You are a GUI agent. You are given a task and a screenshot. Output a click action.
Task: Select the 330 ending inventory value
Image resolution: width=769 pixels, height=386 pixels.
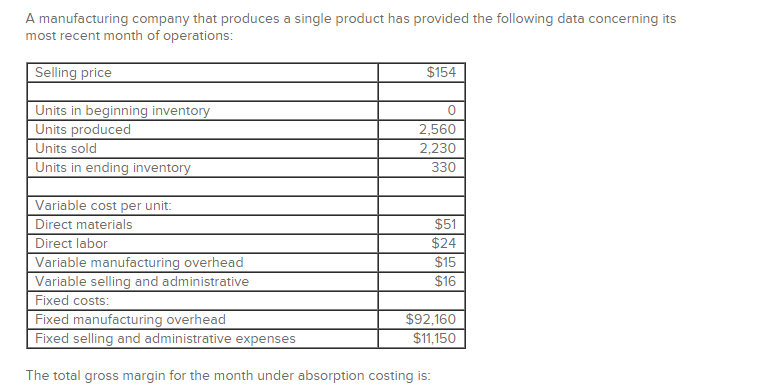pyautogui.click(x=444, y=167)
